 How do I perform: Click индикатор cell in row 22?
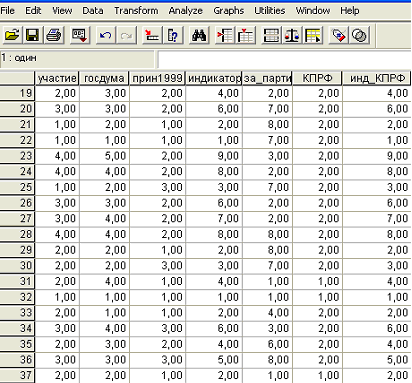click(214, 140)
